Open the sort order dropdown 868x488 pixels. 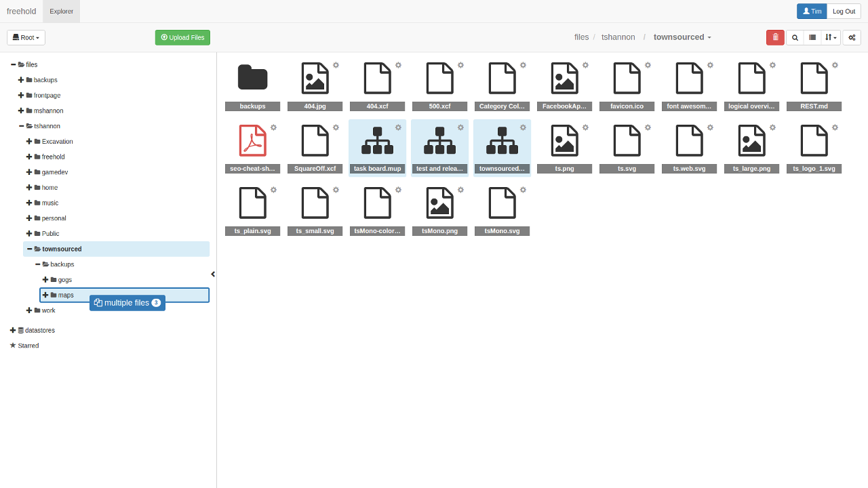click(831, 38)
